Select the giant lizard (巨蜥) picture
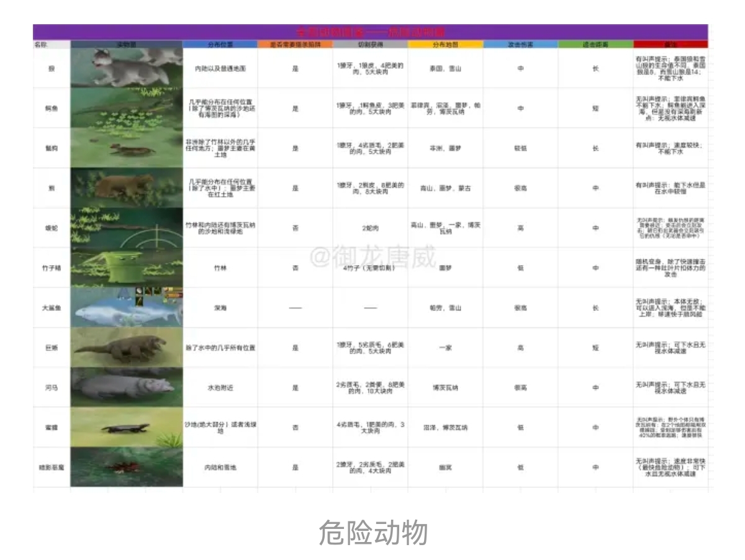Image resolution: width=745 pixels, height=560 pixels. (x=127, y=348)
